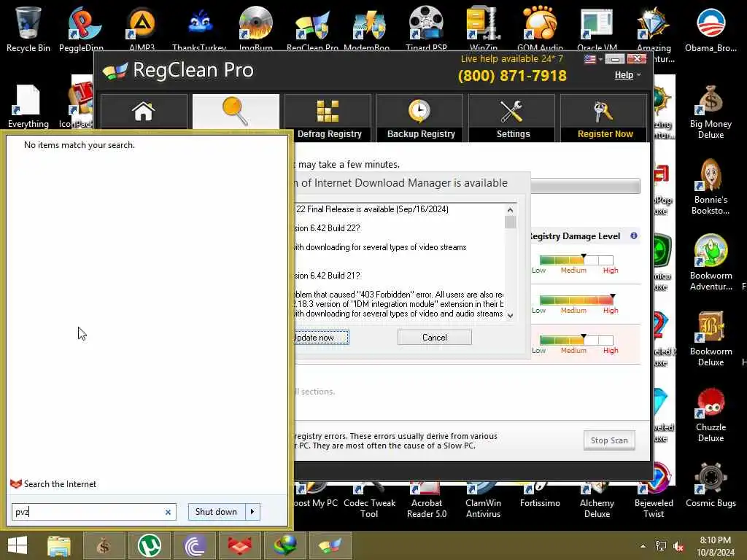Viewport: 747px width, 560px height.
Task: Open the Windows Start button
Action: click(18, 545)
